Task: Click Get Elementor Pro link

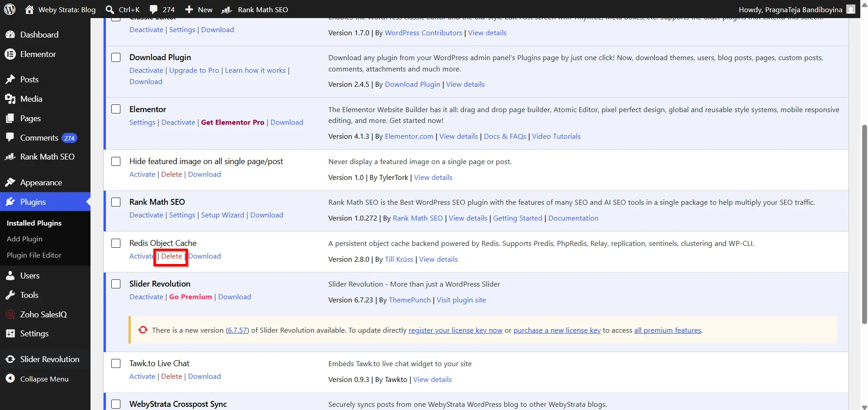Action: (x=233, y=123)
